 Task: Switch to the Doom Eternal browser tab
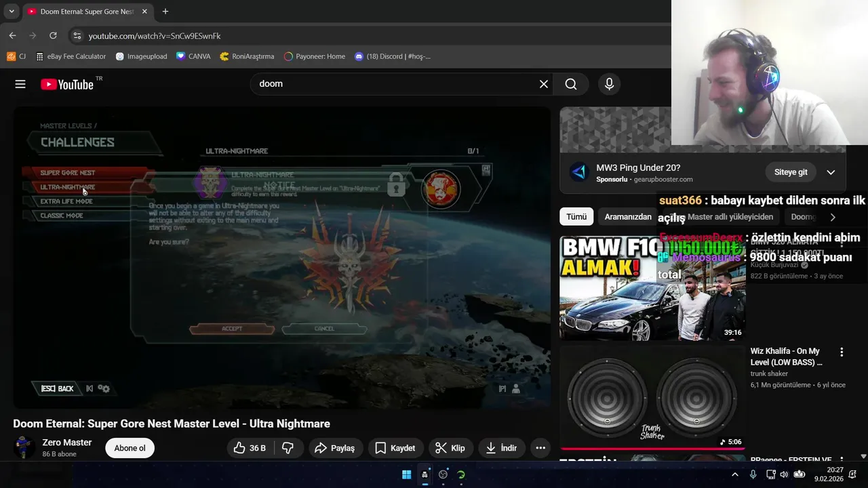tap(87, 12)
